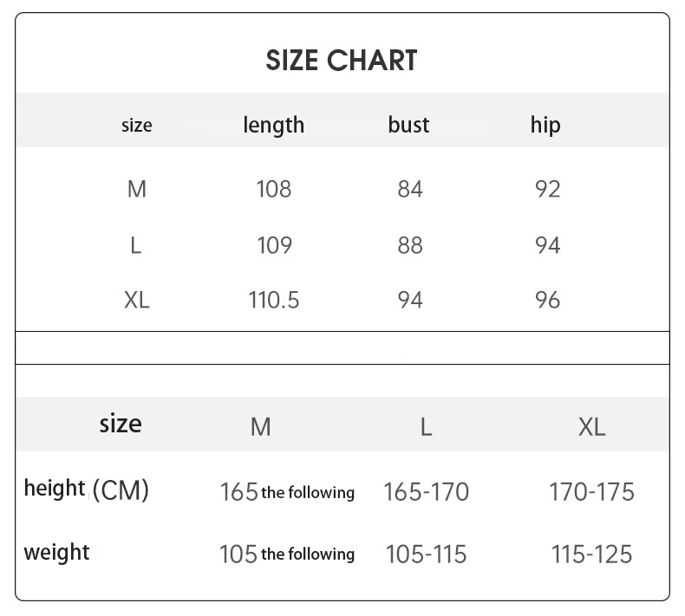
Task: Click bust value 84
Action: point(409,189)
